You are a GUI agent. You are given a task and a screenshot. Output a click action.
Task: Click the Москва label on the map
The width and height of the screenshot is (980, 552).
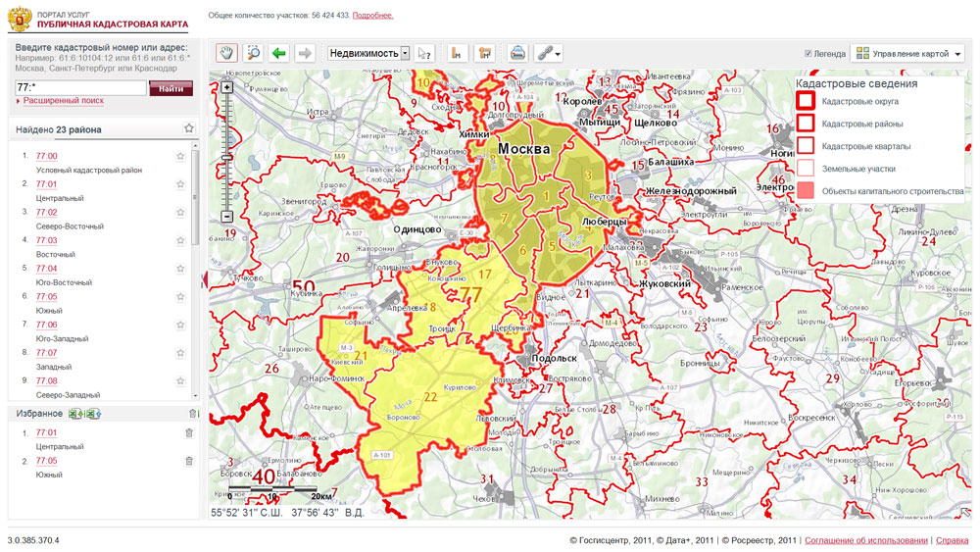point(523,149)
